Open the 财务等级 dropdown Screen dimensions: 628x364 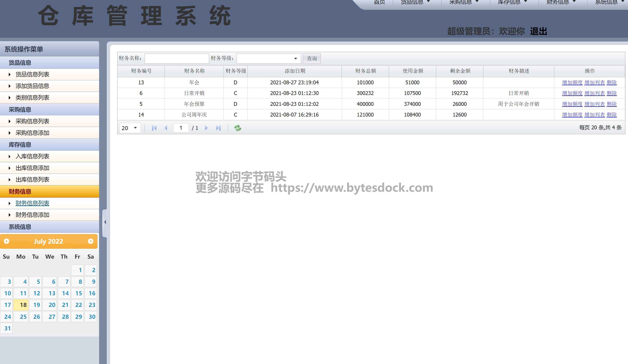pos(295,59)
